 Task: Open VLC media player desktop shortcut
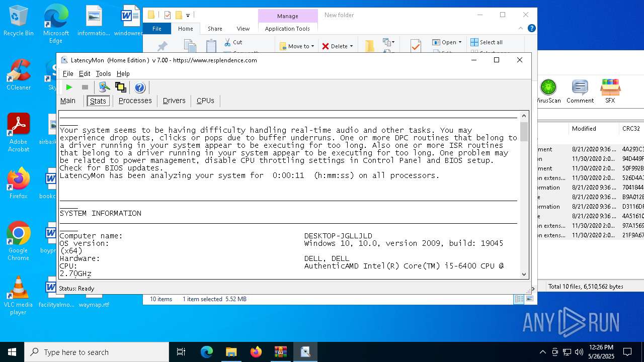click(x=19, y=295)
